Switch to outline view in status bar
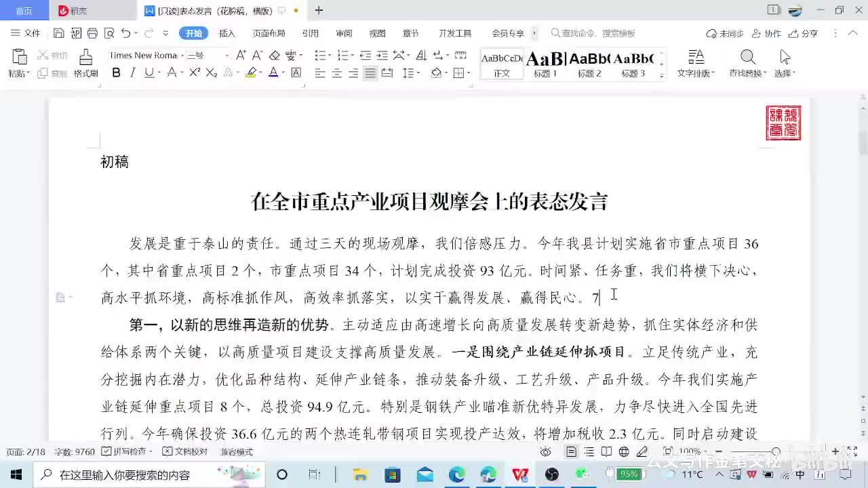This screenshot has height=488, width=868. tap(589, 452)
